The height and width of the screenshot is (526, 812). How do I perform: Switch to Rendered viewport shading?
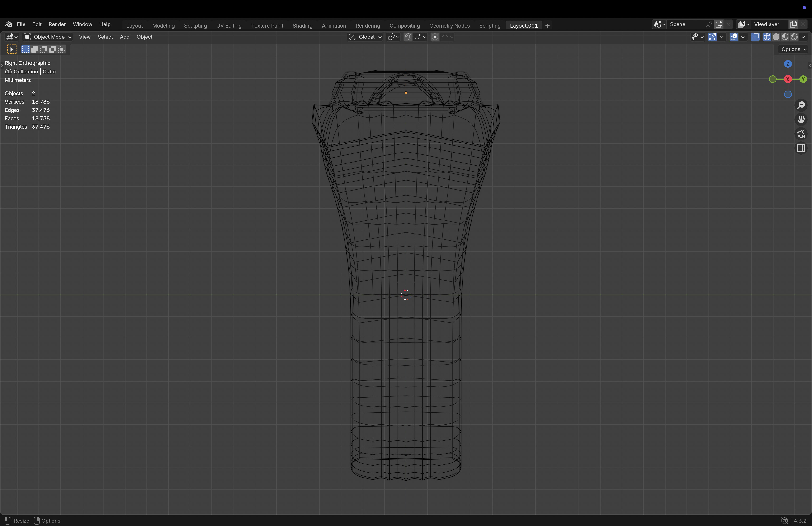(794, 37)
